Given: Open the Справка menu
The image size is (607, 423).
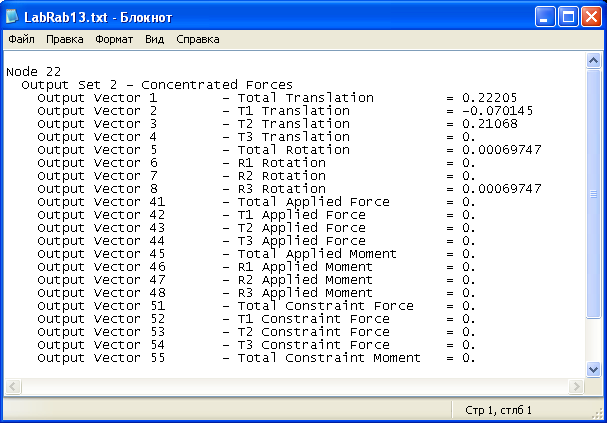Looking at the screenshot, I should pyautogui.click(x=198, y=40).
